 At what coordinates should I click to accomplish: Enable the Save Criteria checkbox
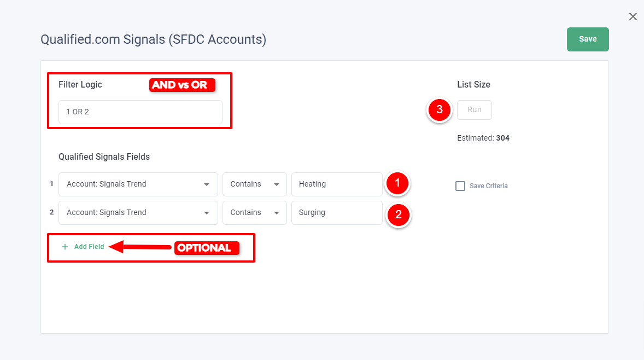click(460, 186)
